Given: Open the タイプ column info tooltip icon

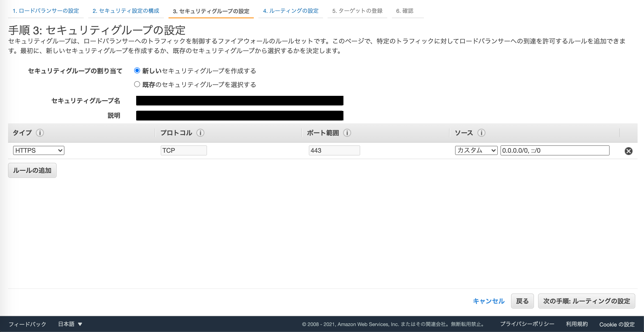Looking at the screenshot, I should 40,133.
